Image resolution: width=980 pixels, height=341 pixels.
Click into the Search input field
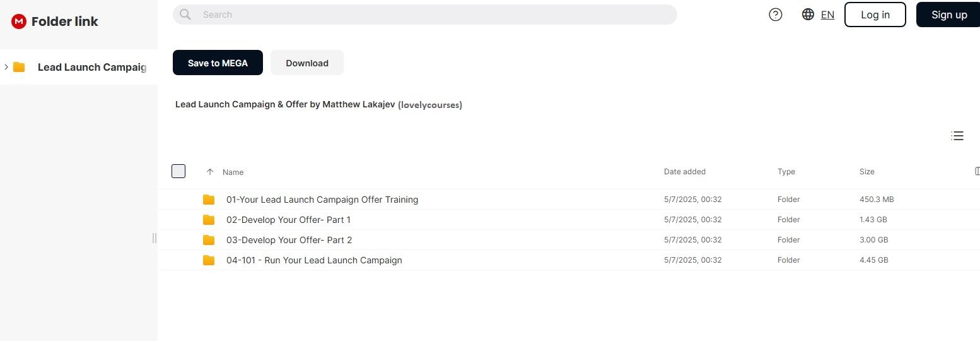(x=429, y=15)
